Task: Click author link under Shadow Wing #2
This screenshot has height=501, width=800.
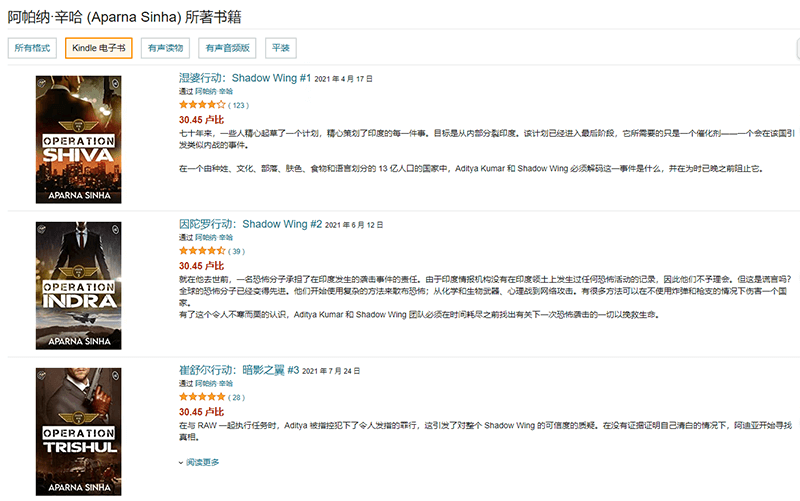Action: pyautogui.click(x=214, y=237)
